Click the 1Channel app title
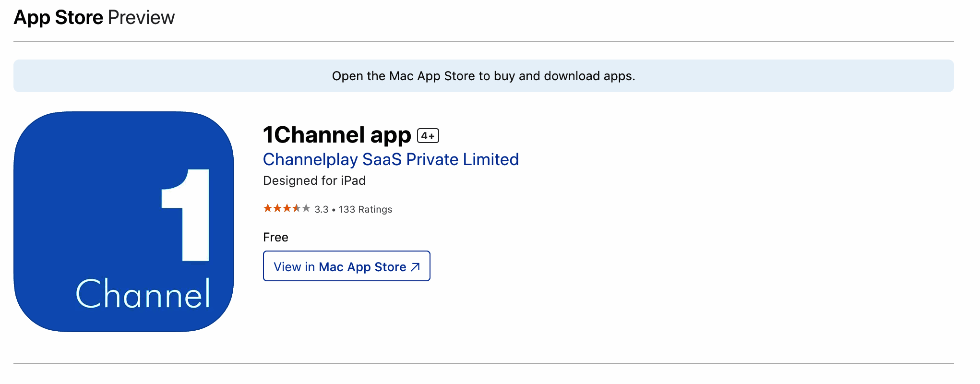Screen dimensions: 980x384 click(x=337, y=135)
